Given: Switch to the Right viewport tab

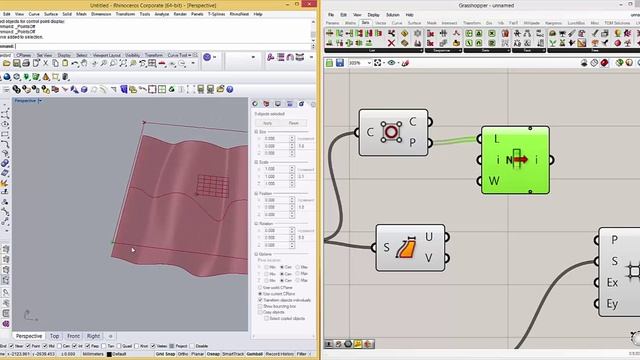Looking at the screenshot, I should [x=93, y=336].
